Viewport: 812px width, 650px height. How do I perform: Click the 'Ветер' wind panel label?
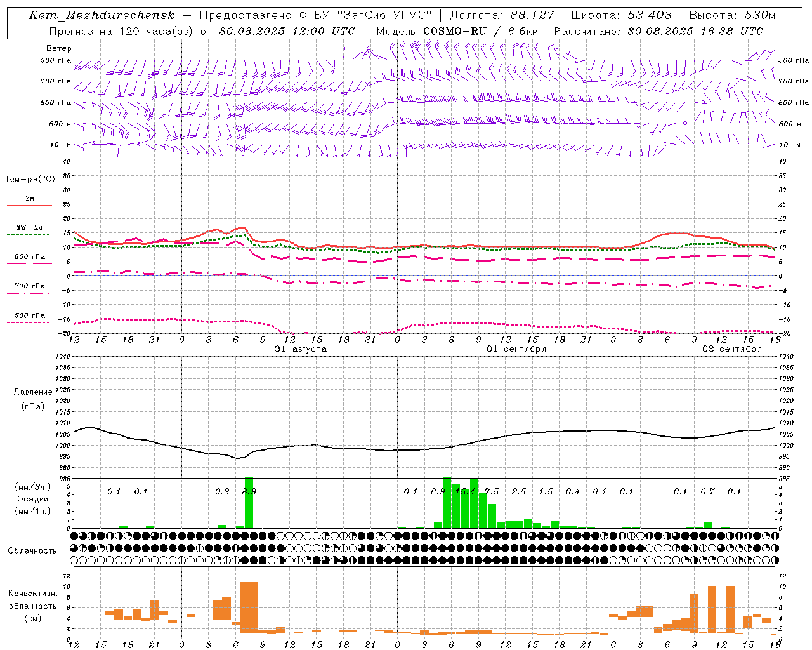pyautogui.click(x=59, y=48)
